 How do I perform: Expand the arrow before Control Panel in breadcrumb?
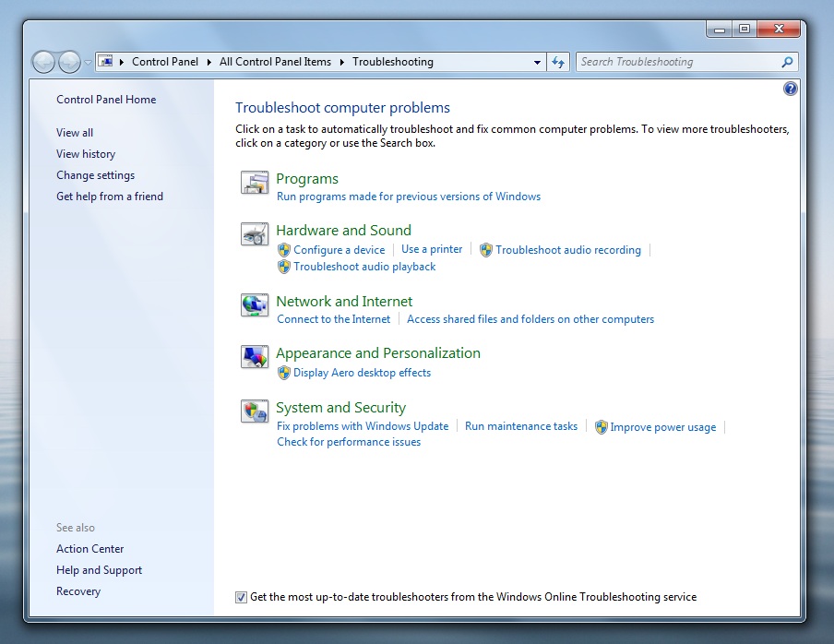click(x=122, y=62)
